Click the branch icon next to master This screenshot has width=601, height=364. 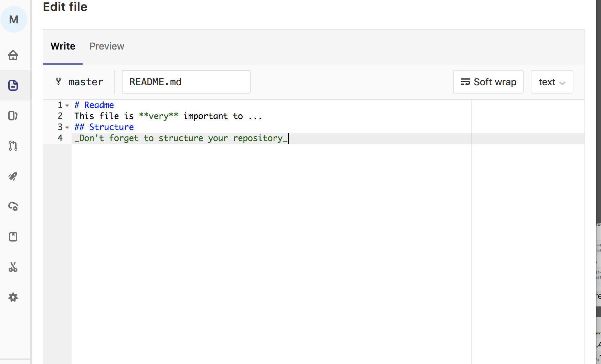(59, 82)
